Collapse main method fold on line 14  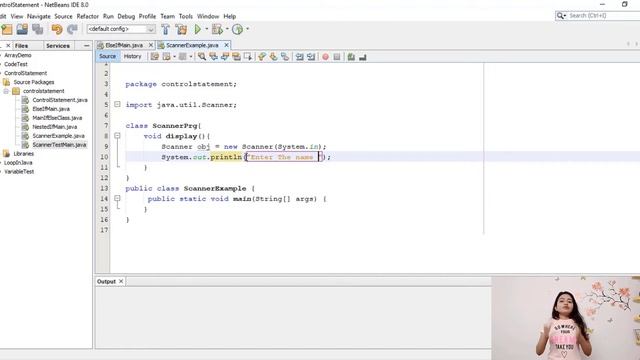pyautogui.click(x=117, y=198)
